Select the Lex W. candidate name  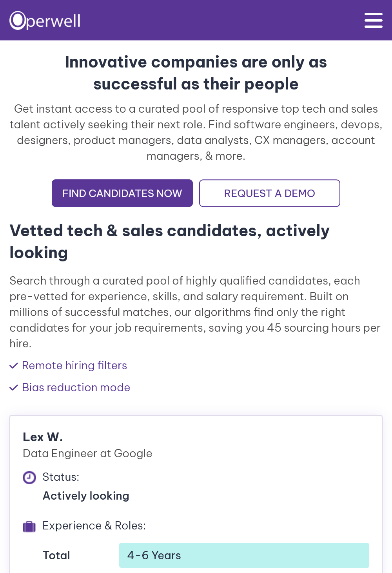(x=43, y=437)
